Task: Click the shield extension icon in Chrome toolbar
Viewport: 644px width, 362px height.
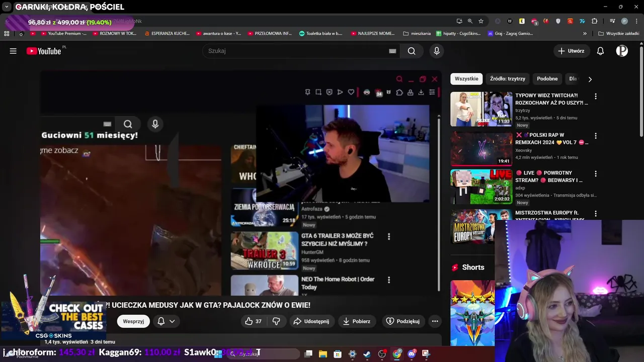Action: point(558,21)
